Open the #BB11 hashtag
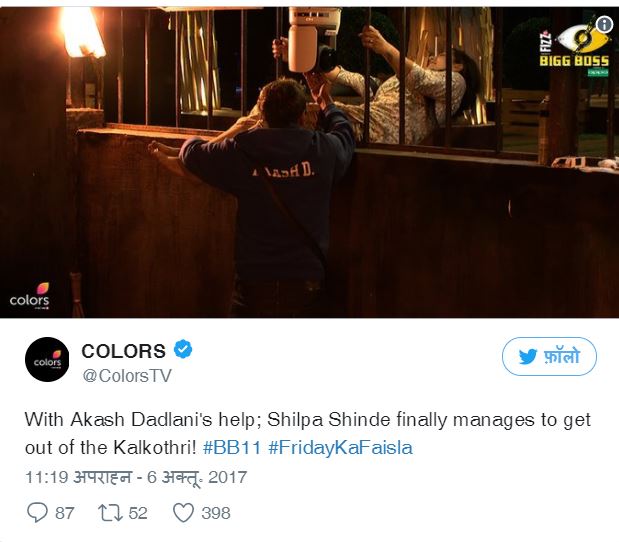This screenshot has height=542, width=619. [232, 448]
